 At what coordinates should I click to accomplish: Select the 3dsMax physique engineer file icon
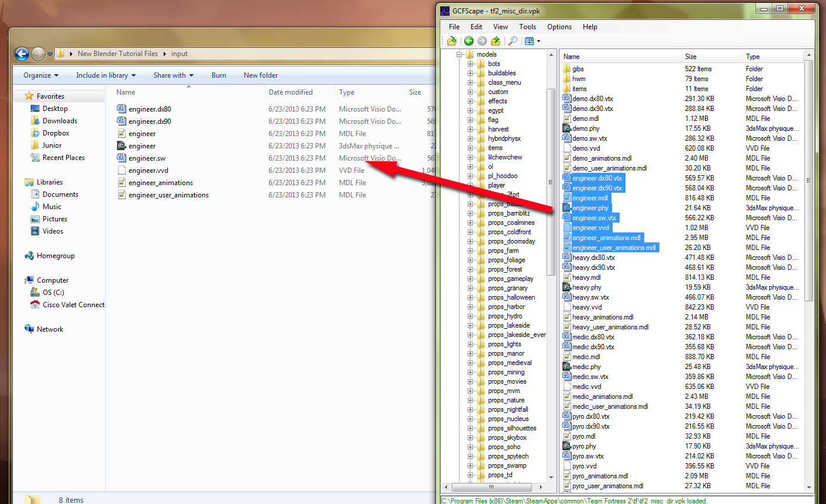(122, 145)
